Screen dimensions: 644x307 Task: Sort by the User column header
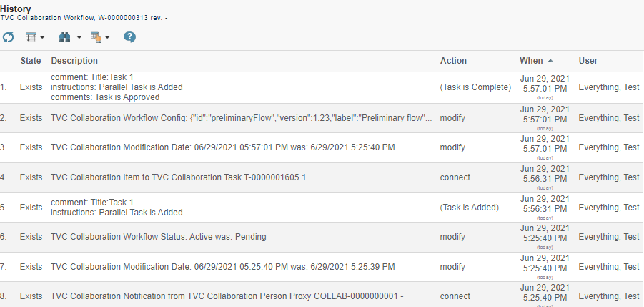pos(588,61)
